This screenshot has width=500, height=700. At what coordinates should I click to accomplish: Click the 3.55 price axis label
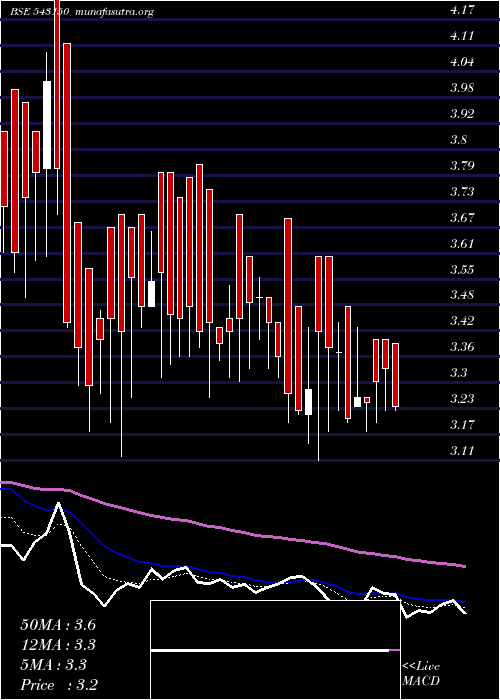462,269
